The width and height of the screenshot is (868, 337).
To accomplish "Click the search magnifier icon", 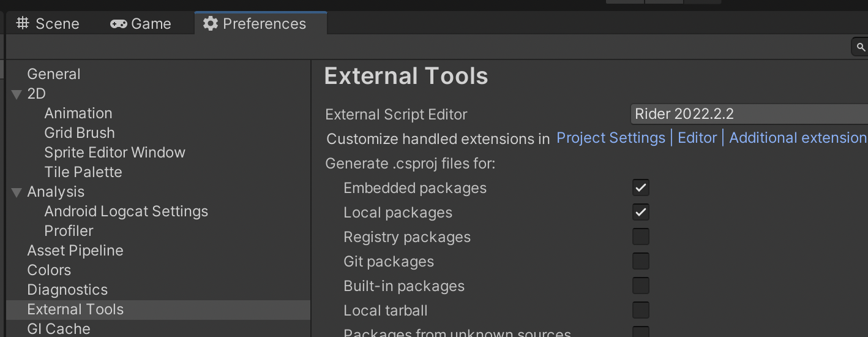I will pos(861,47).
